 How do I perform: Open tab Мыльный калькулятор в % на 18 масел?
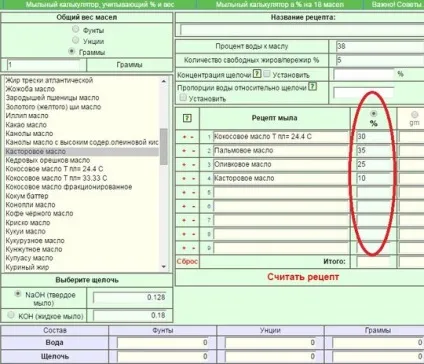(279, 5)
